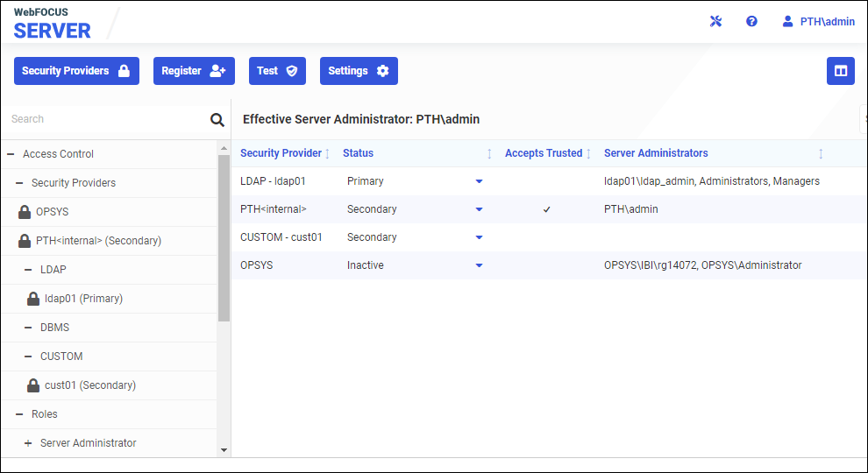Viewport: 868px width, 473px height.
Task: Select ldap01 (Primary) tree item
Action: click(x=83, y=298)
